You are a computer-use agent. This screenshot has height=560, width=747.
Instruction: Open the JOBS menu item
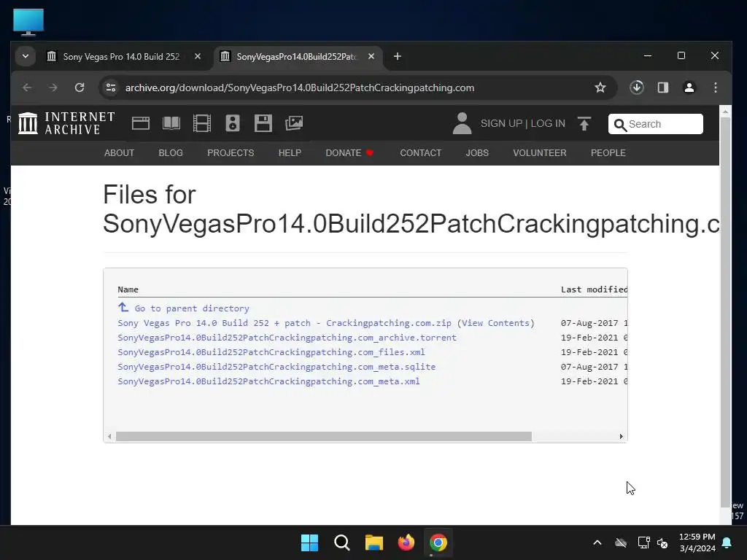coord(477,153)
